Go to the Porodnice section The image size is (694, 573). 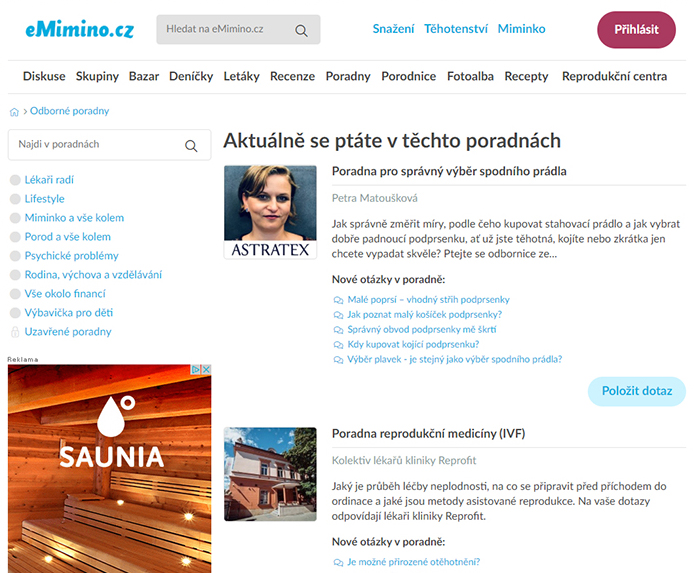(409, 76)
